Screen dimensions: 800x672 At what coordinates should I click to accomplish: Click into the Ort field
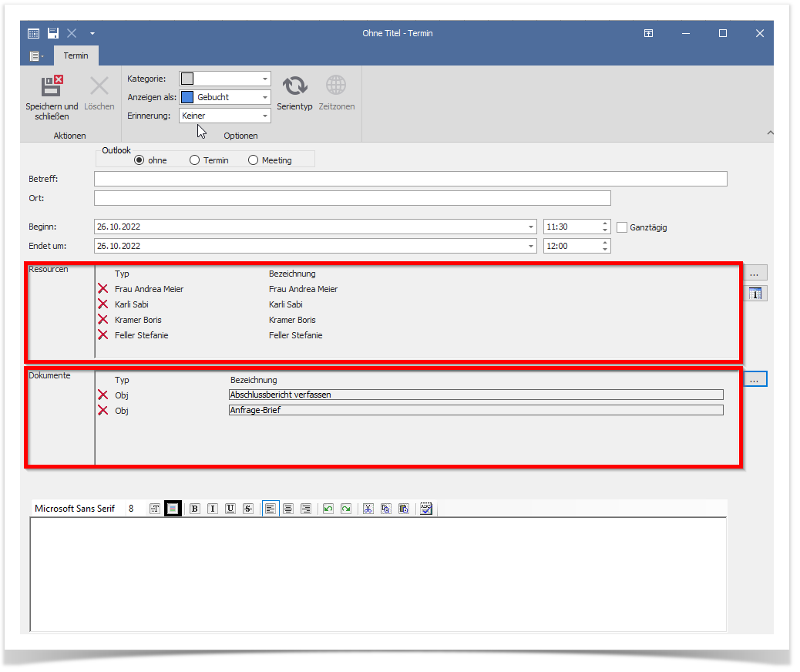(352, 198)
